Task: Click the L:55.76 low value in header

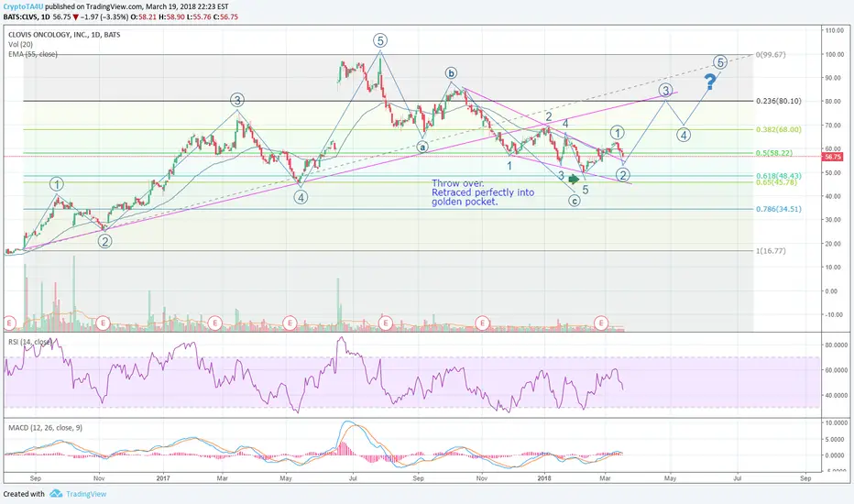Action: [x=201, y=16]
